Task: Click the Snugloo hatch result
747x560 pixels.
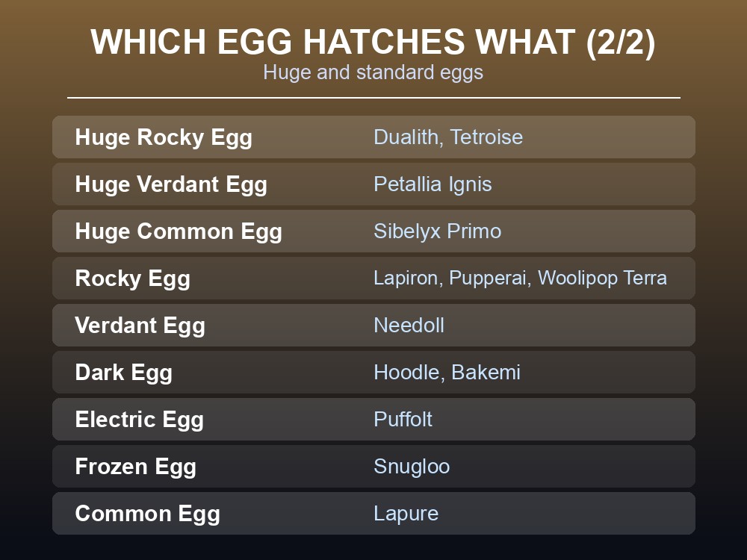Action: [x=412, y=467]
